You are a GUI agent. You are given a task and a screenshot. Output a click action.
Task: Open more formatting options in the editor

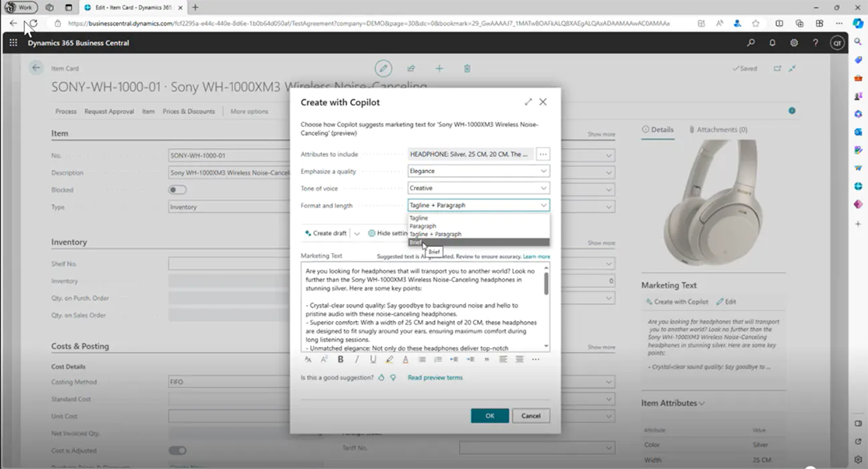pyautogui.click(x=535, y=360)
